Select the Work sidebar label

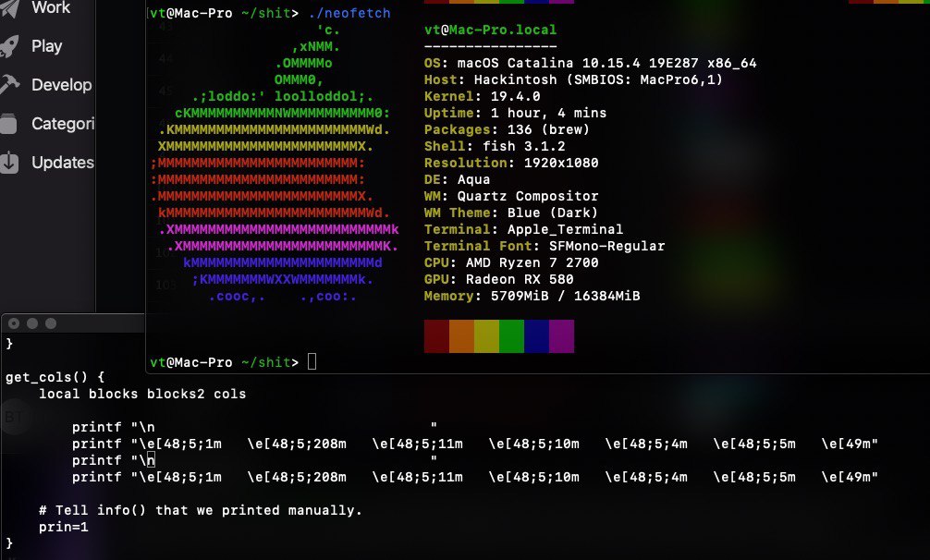coord(51,7)
